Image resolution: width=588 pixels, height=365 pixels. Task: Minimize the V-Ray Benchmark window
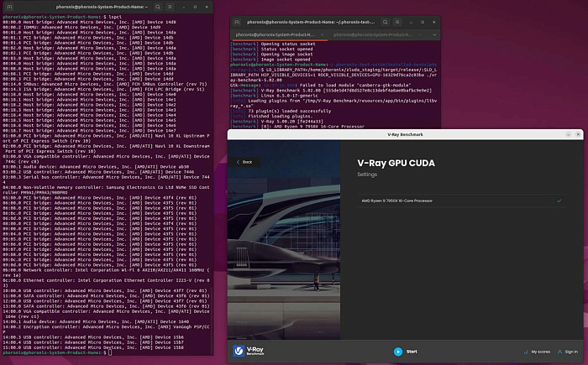click(568, 134)
